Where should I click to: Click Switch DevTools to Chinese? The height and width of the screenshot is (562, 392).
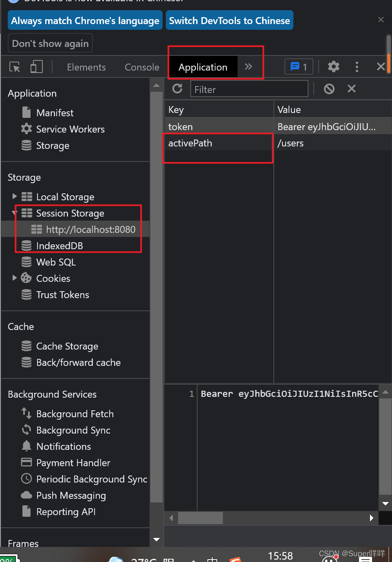229,20
